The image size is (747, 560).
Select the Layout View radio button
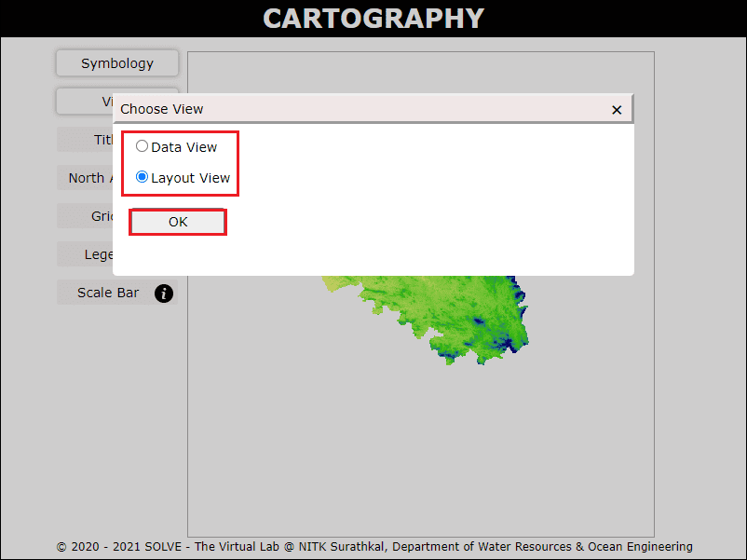pyautogui.click(x=142, y=177)
